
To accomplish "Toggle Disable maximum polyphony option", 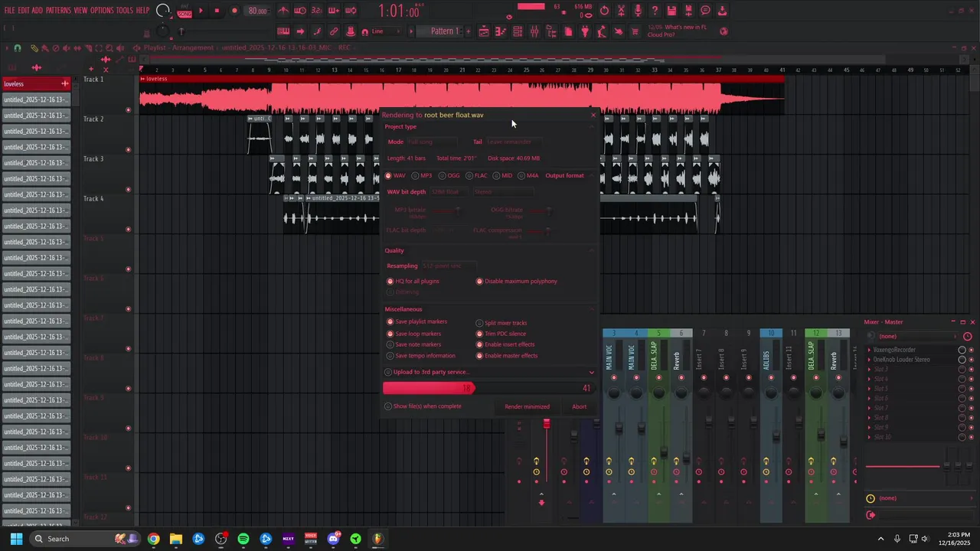I will tap(517, 282).
